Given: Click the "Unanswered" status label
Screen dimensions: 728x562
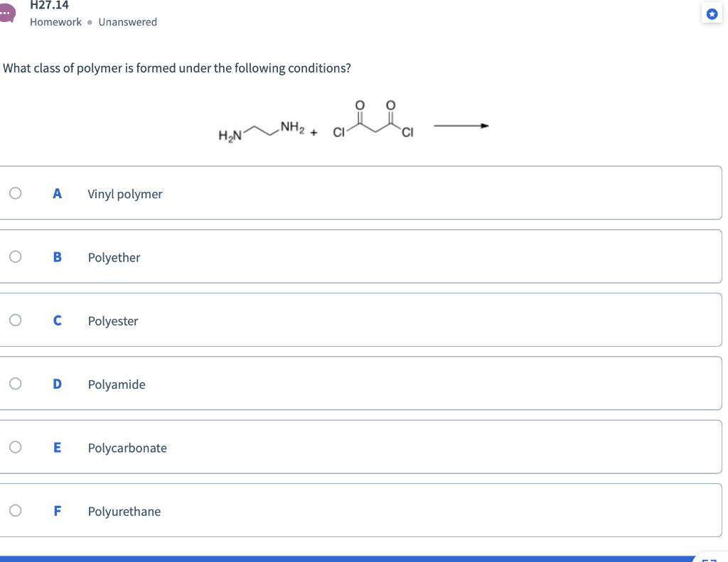Looking at the screenshot, I should 128,22.
